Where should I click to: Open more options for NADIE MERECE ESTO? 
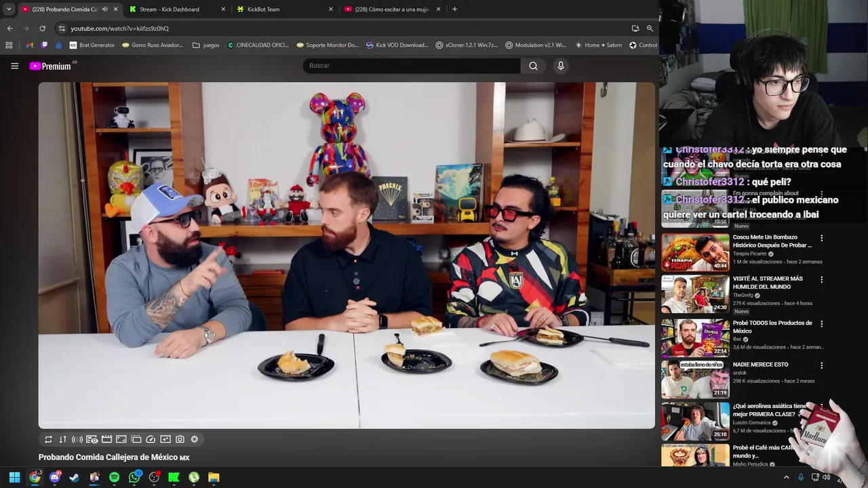click(821, 365)
